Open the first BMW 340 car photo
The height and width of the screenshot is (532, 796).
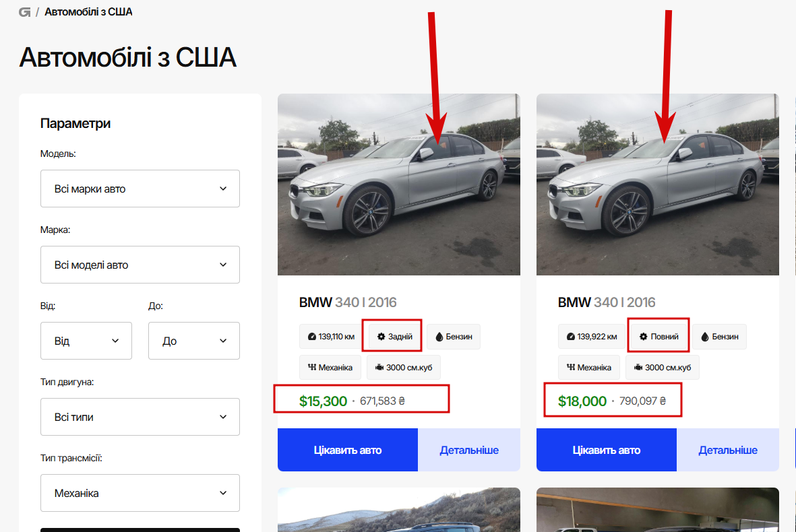point(398,185)
